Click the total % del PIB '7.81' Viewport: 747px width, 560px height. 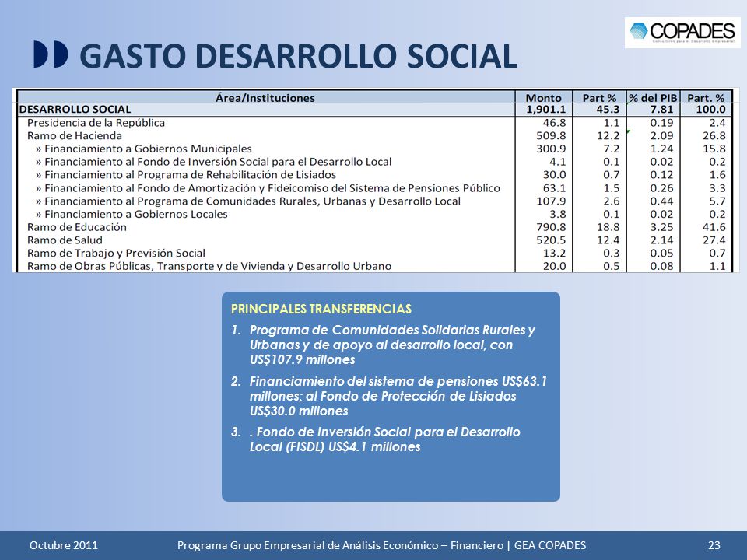[661, 110]
